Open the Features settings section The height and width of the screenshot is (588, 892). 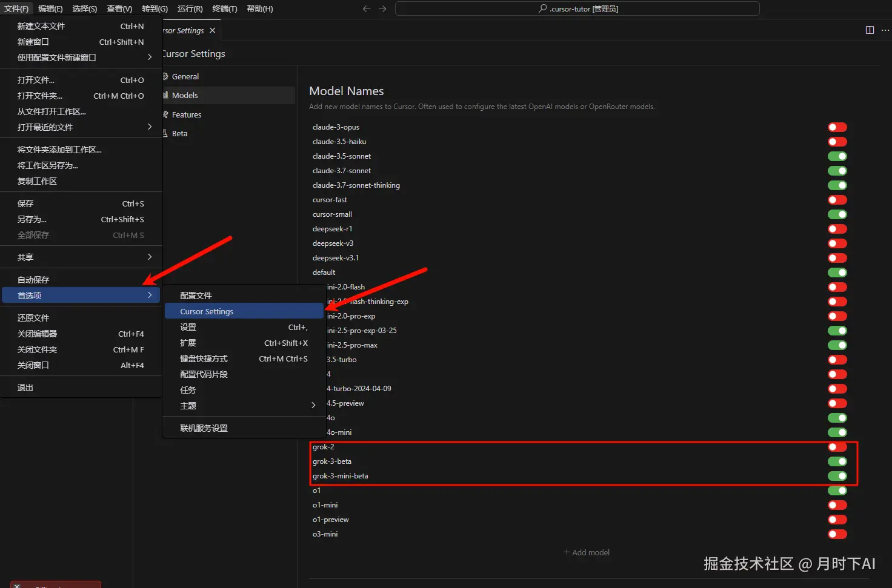tap(228, 114)
